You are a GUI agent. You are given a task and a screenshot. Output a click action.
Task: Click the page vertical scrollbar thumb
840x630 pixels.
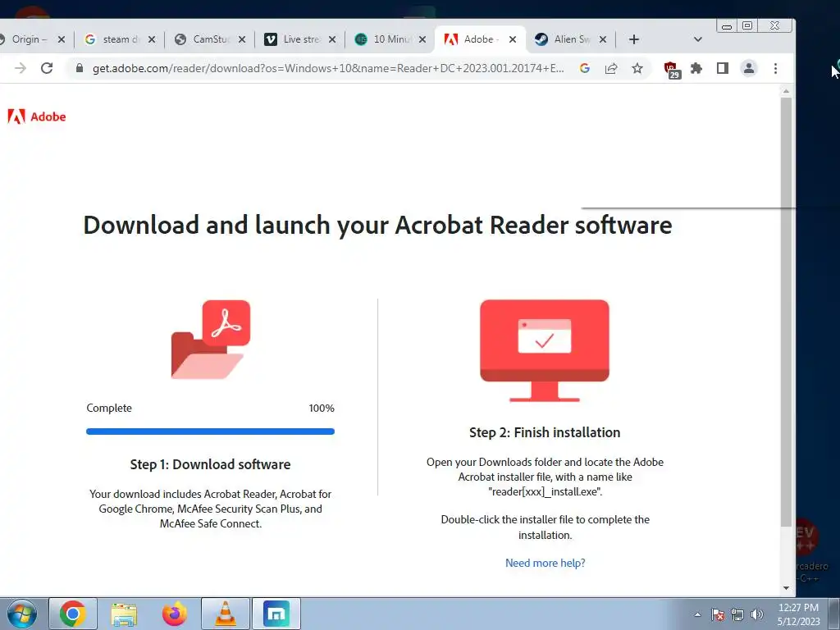(786, 312)
